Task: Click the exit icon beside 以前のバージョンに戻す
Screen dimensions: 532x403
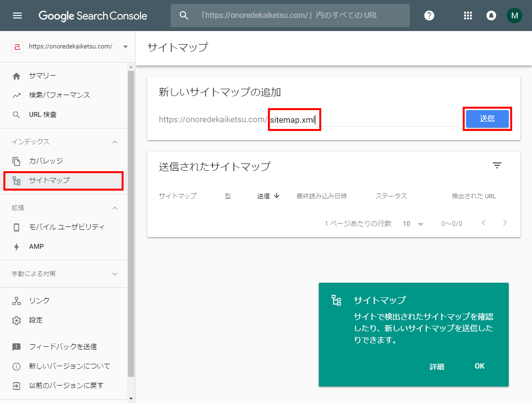Action: click(x=16, y=386)
